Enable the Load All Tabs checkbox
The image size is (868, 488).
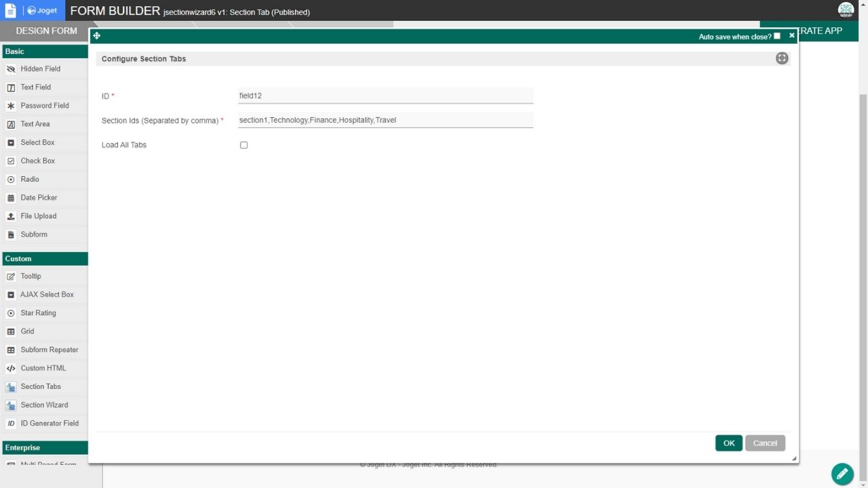point(244,145)
